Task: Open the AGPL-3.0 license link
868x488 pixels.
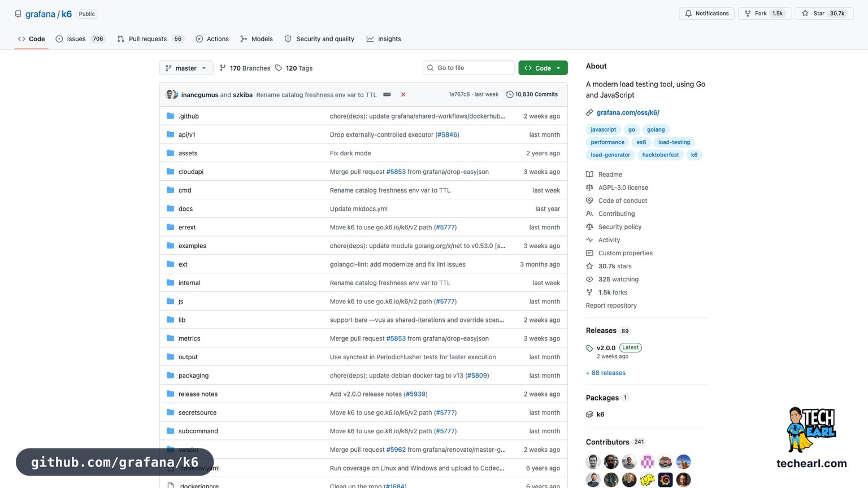Action: pyautogui.click(x=617, y=188)
